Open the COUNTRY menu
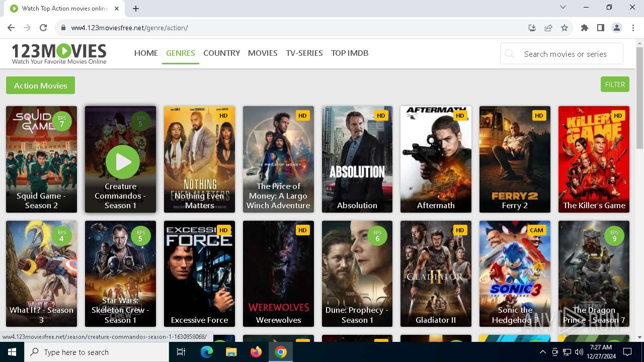Viewport: 644px width, 362px height. click(221, 53)
